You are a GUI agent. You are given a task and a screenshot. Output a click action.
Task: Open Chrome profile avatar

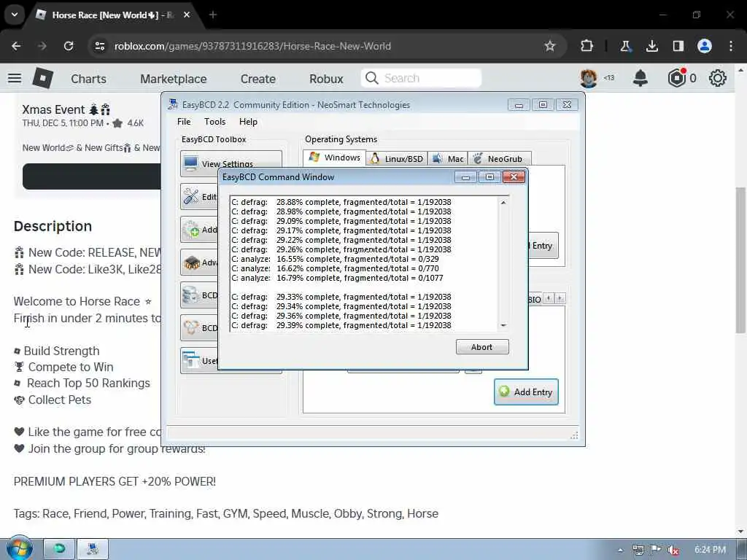coord(705,46)
